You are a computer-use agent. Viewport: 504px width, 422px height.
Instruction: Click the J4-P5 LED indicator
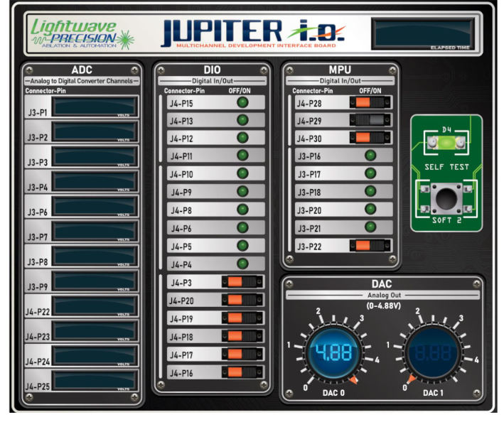point(242,246)
